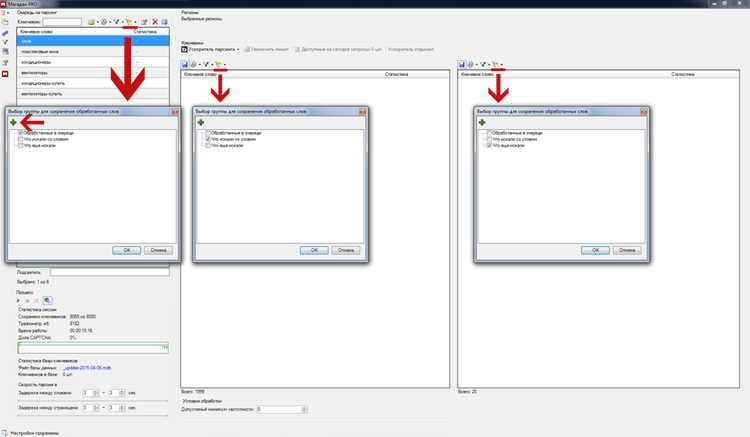Start parsing with the green play icon

[x=19, y=301]
